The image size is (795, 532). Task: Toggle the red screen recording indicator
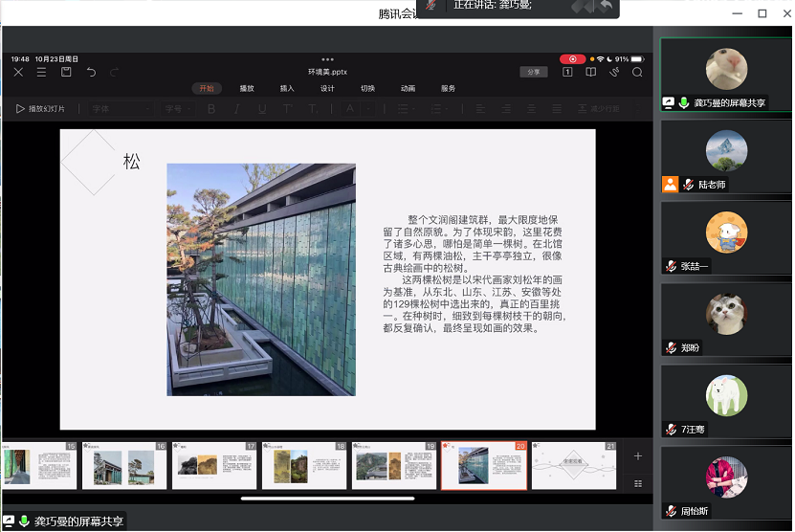pos(572,59)
